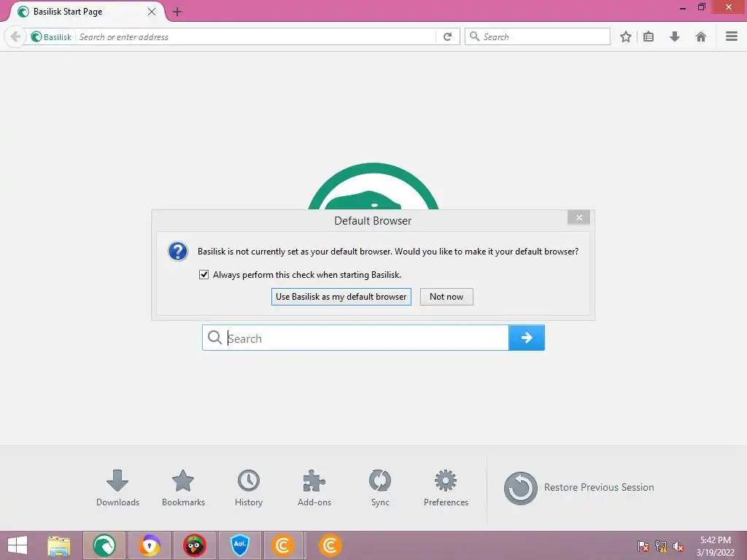Click the blue question mark dialog icon

point(178,251)
